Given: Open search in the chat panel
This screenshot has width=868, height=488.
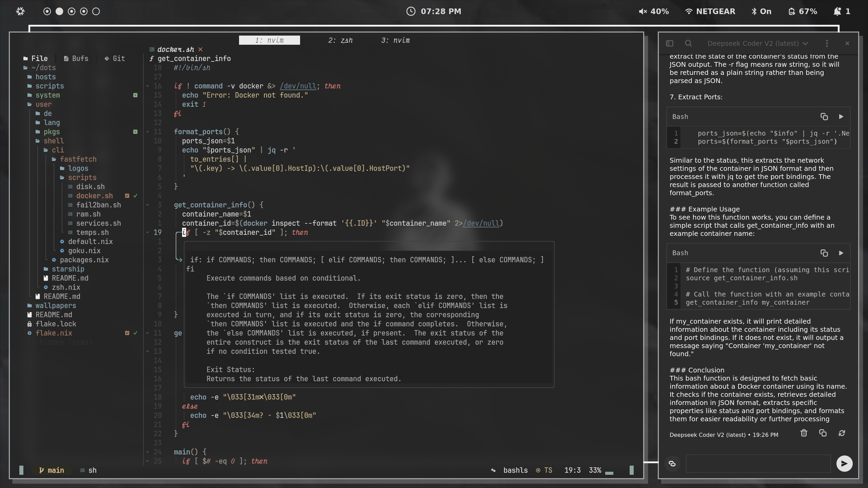Looking at the screenshot, I should point(688,43).
